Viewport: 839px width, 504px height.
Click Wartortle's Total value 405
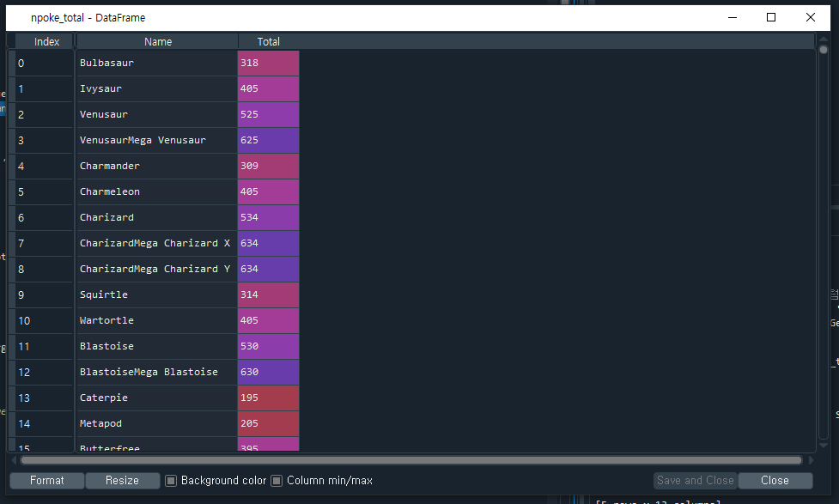click(x=268, y=320)
